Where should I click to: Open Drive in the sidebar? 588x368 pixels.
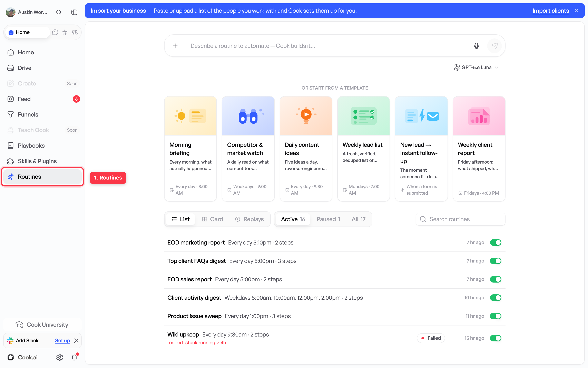[x=42, y=68]
